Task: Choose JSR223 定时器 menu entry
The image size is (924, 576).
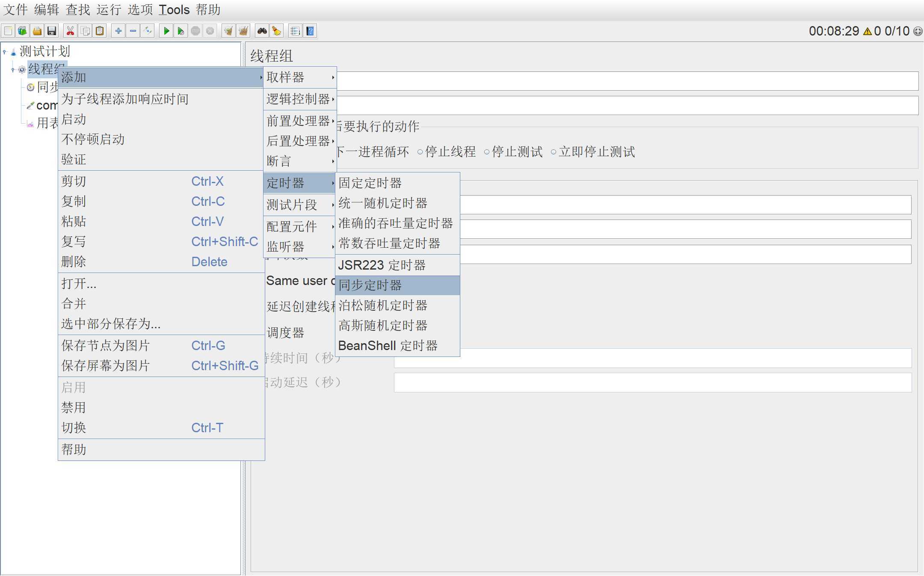Action: (398, 265)
